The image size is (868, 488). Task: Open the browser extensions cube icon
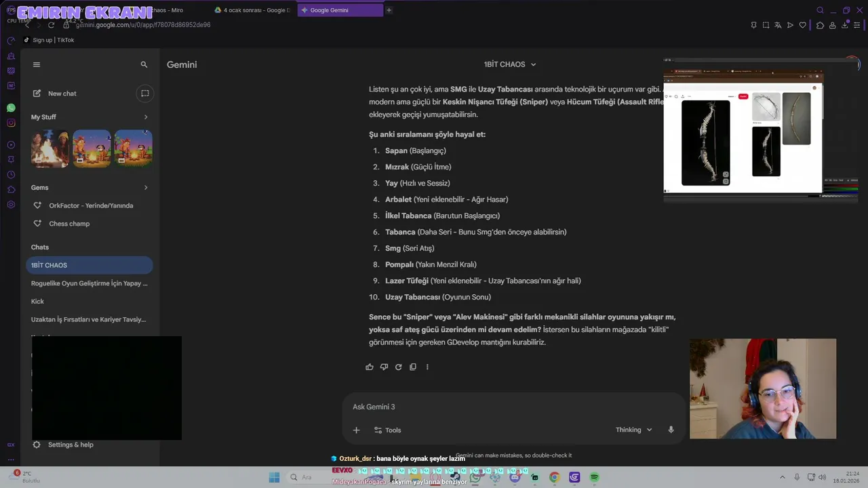(x=820, y=25)
